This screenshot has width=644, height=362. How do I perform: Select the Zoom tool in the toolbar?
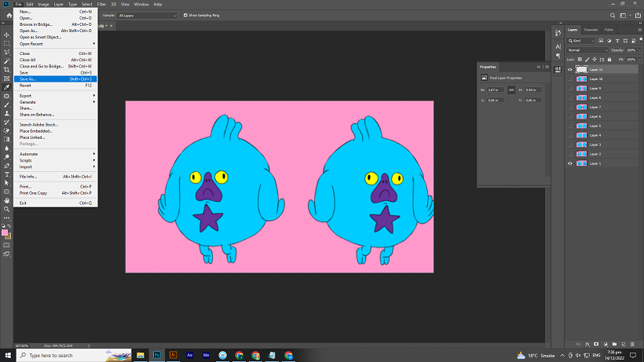click(x=6, y=210)
